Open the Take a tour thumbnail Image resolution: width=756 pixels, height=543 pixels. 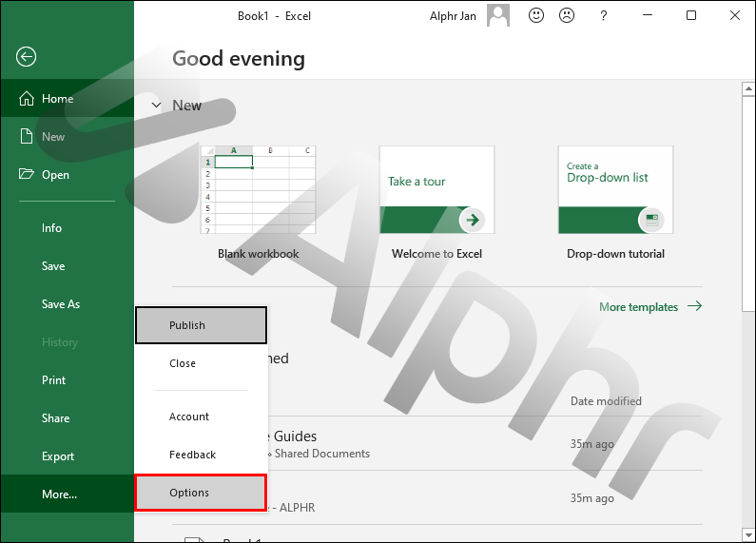[436, 190]
